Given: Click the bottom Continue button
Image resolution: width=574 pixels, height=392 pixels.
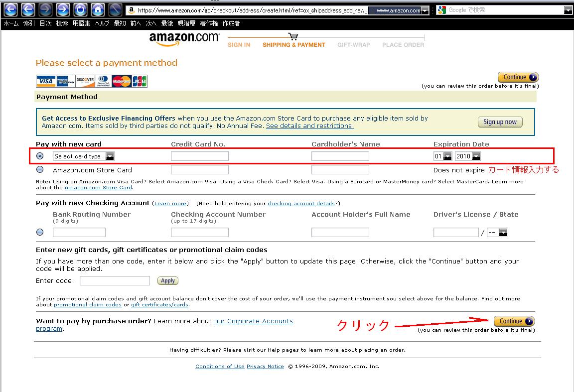Looking at the screenshot, I should tap(514, 321).
